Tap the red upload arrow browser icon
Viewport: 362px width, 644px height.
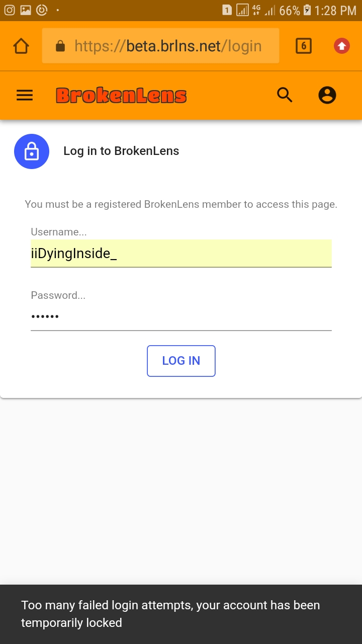(342, 46)
